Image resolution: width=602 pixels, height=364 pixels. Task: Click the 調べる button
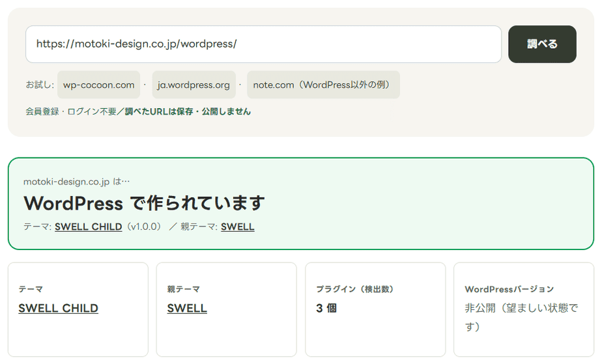pyautogui.click(x=542, y=44)
